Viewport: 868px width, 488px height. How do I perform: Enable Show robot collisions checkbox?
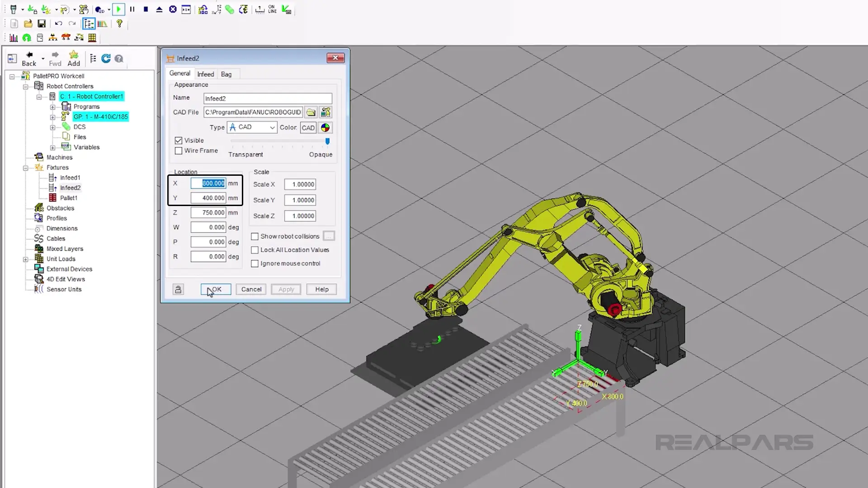255,236
